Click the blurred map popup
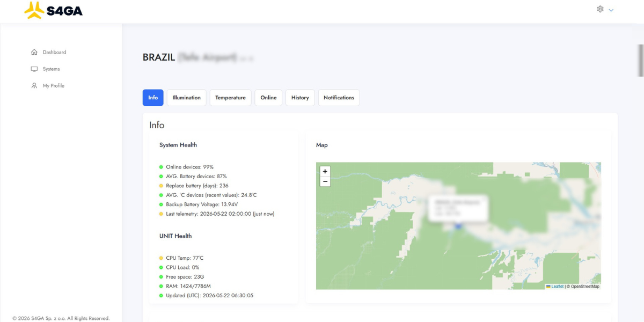Image resolution: width=644 pixels, height=322 pixels. tap(458, 208)
